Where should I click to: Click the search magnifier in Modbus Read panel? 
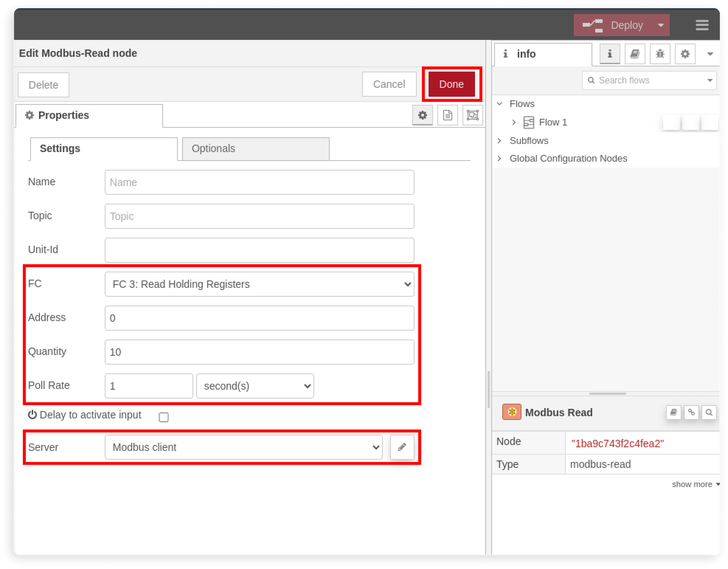coord(709,413)
